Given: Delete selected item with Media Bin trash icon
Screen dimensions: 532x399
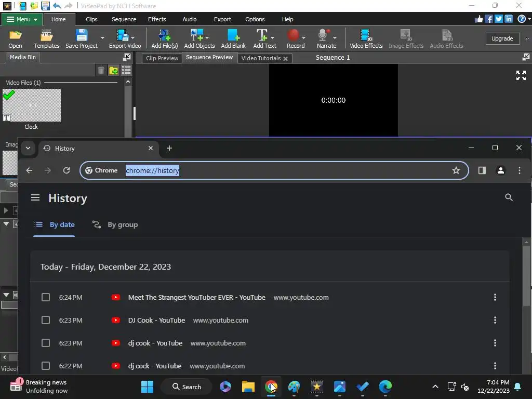Looking at the screenshot, I should pyautogui.click(x=101, y=70).
